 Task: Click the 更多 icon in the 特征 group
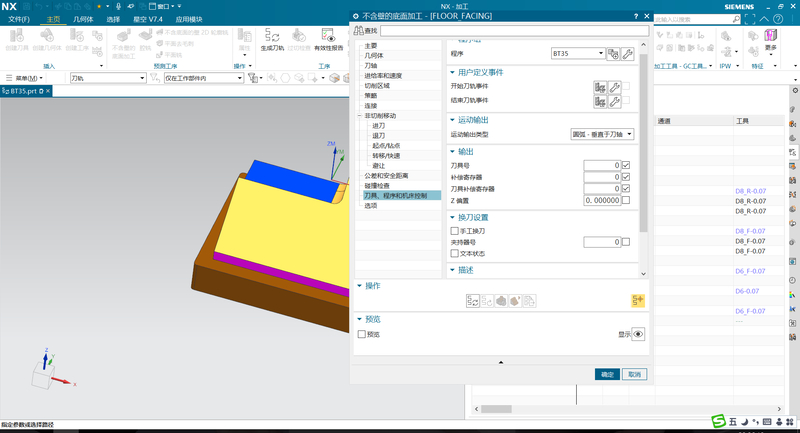point(770,36)
